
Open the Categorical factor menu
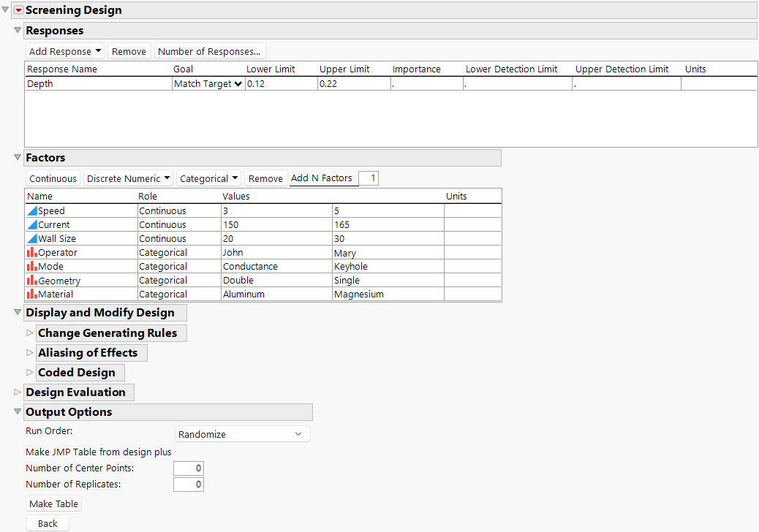point(209,178)
